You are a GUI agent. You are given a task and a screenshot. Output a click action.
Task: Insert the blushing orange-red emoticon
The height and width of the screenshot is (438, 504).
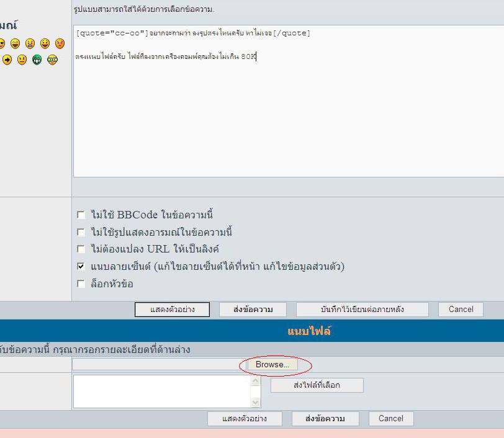click(60, 43)
